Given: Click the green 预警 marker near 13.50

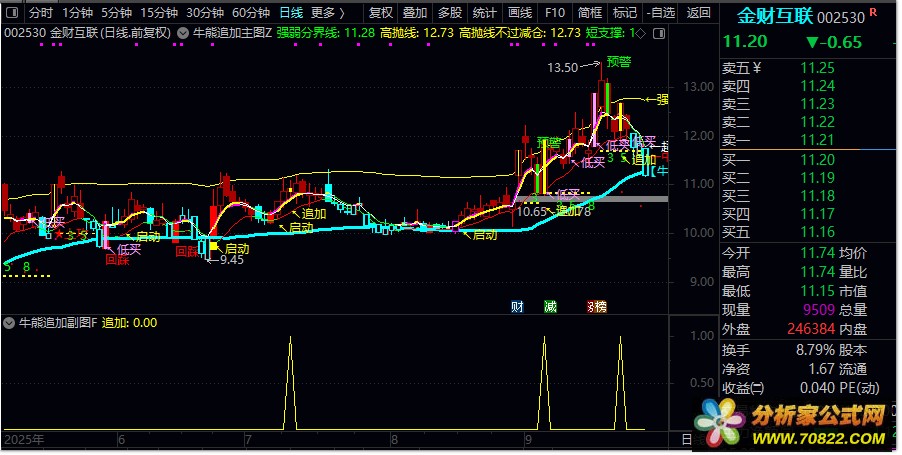Looking at the screenshot, I should click(619, 62).
